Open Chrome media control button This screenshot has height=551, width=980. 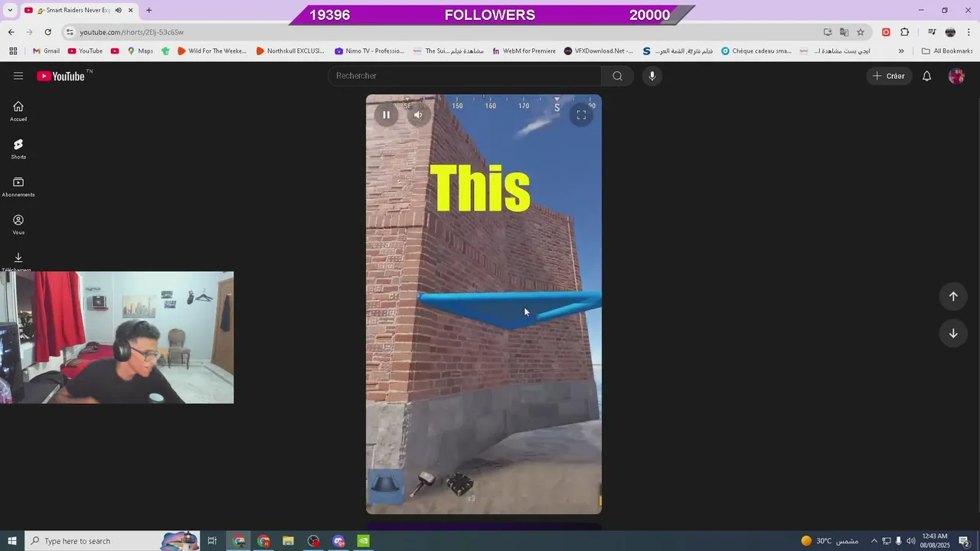(x=932, y=32)
